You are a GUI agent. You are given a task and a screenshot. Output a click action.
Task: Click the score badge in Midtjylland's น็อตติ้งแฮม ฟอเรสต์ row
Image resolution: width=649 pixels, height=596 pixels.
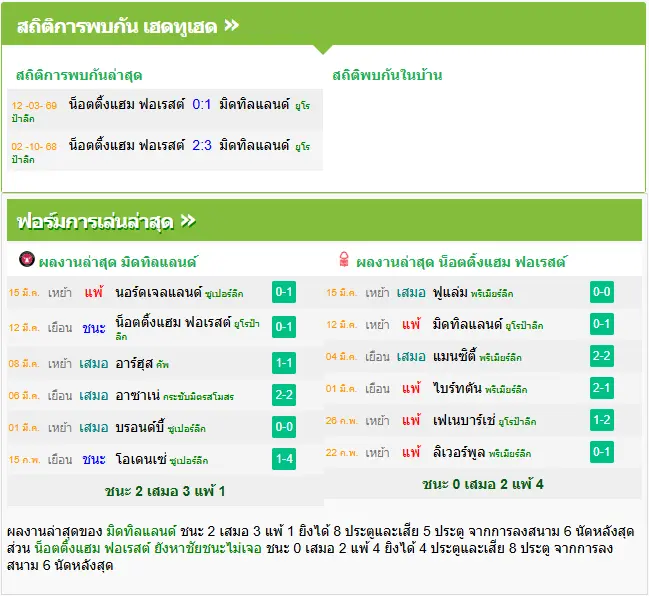pyautogui.click(x=284, y=327)
